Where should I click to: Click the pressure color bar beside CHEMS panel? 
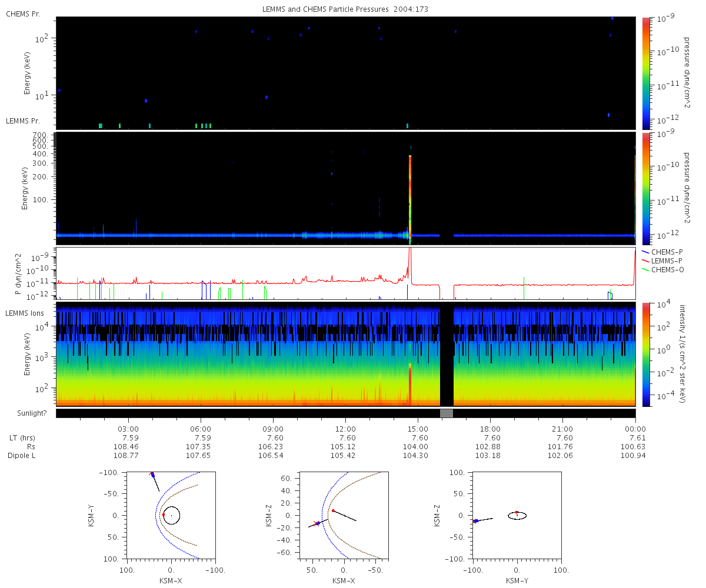[646, 73]
